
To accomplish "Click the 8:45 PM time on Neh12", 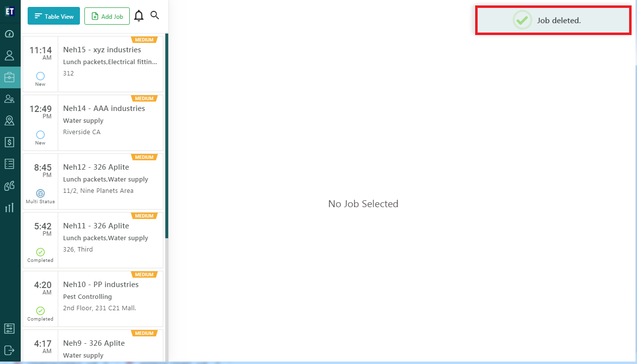I will (x=43, y=171).
